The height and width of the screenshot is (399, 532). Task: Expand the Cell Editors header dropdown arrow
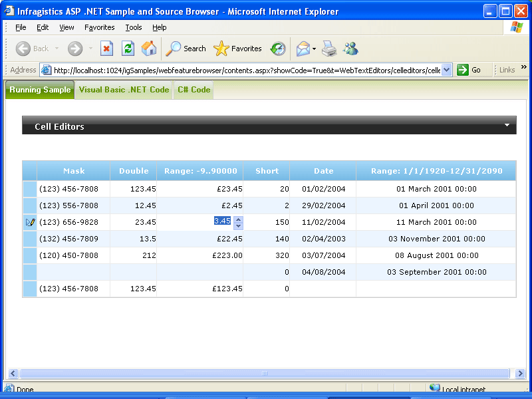tap(507, 124)
